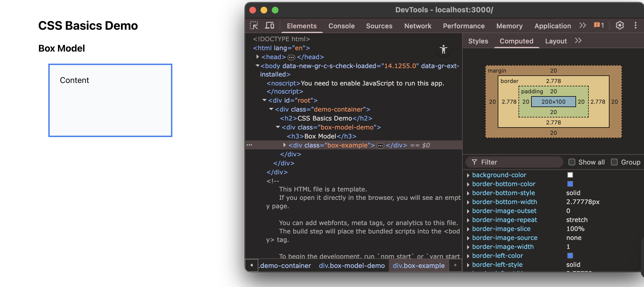Image resolution: width=644 pixels, height=287 pixels.
Task: Select div.box-model-demo in the breadcrumbs
Action: (351, 265)
